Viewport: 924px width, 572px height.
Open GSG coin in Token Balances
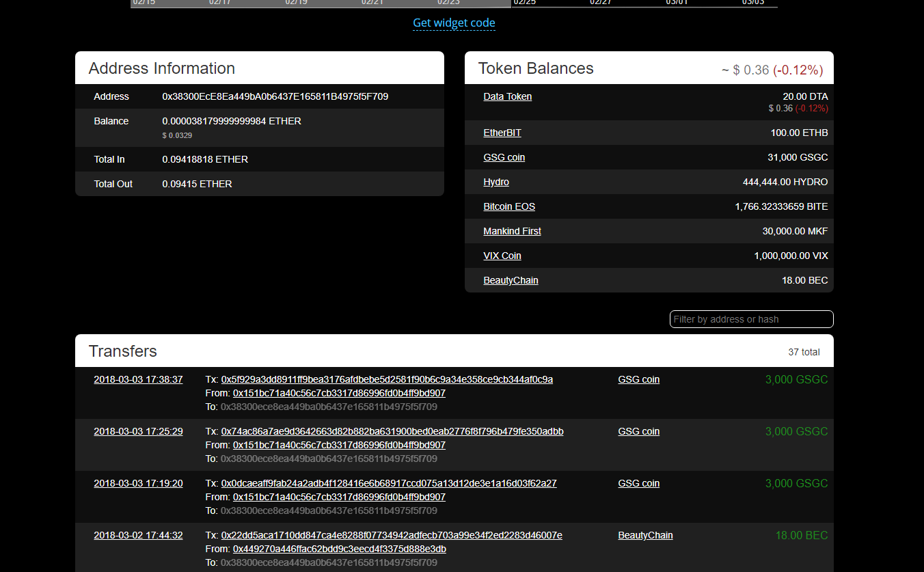click(504, 158)
